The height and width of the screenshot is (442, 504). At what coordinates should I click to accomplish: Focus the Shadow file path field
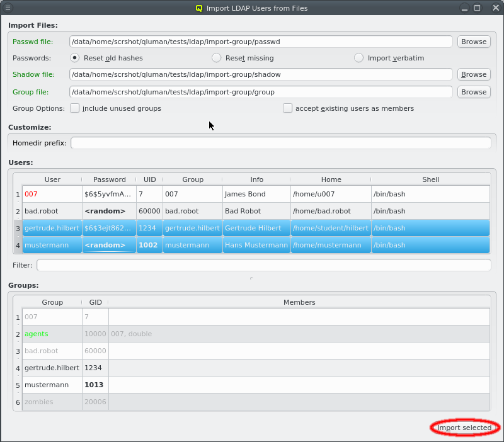pyautogui.click(x=261, y=74)
